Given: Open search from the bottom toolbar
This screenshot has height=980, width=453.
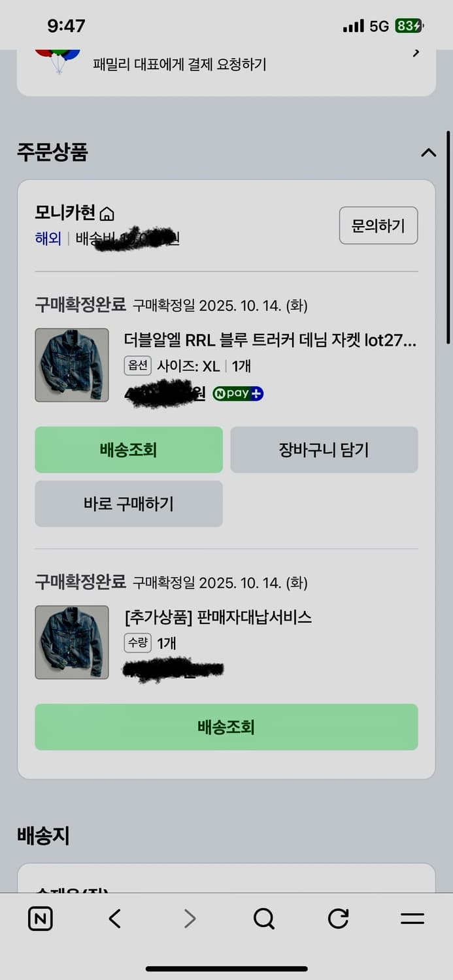Looking at the screenshot, I should (263, 919).
